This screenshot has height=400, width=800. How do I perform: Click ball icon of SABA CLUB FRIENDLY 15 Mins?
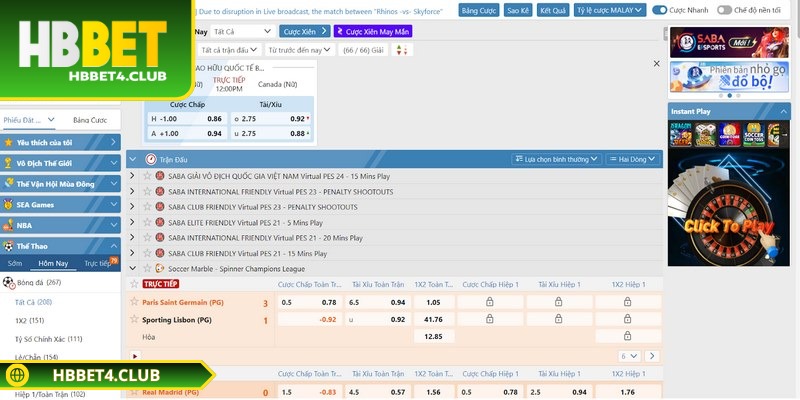pos(160,254)
